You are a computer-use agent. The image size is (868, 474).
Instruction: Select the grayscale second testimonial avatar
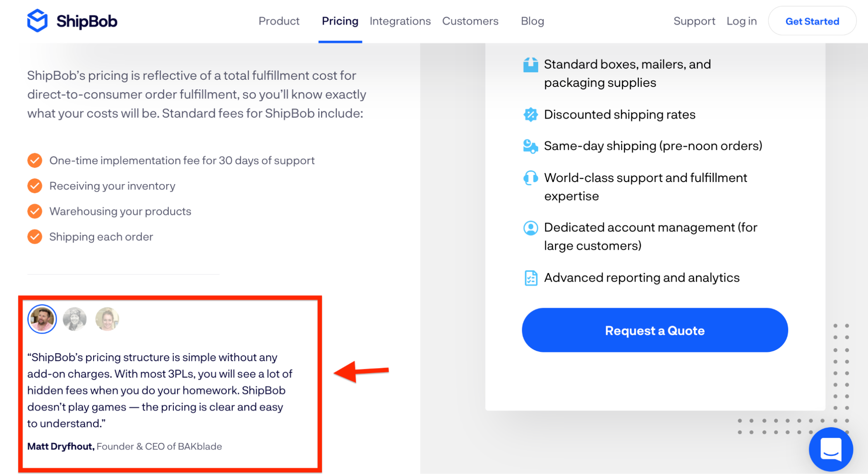pyautogui.click(x=74, y=319)
